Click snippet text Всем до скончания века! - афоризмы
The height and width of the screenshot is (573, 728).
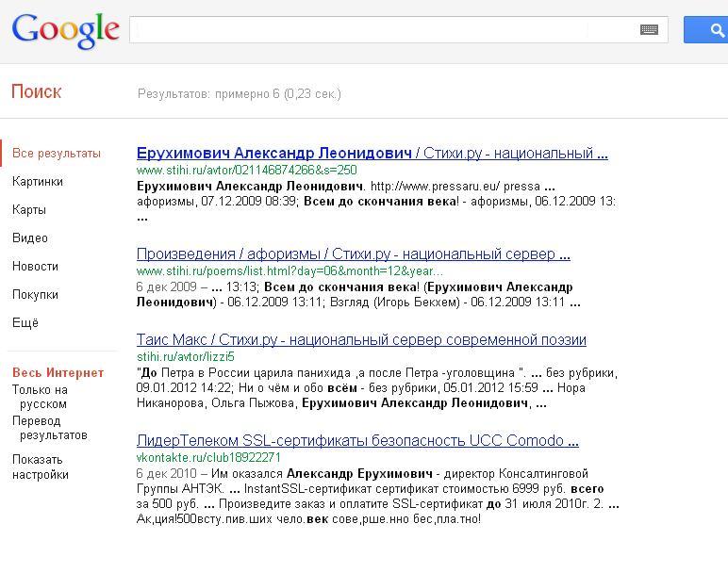click(x=417, y=202)
